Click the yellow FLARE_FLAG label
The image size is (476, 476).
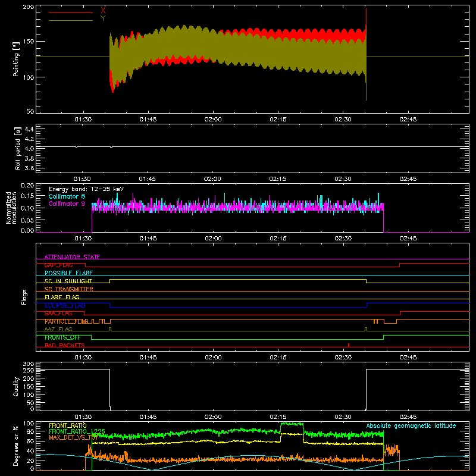click(x=62, y=297)
